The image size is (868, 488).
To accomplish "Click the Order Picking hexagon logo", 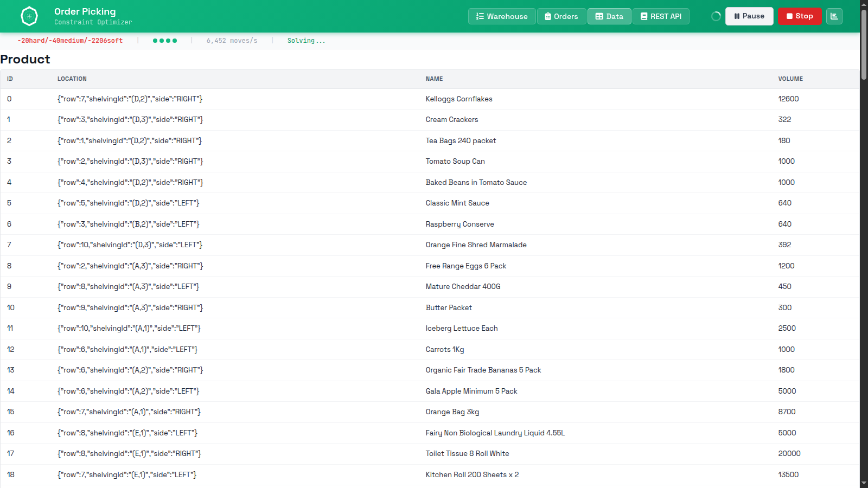I will (x=29, y=16).
